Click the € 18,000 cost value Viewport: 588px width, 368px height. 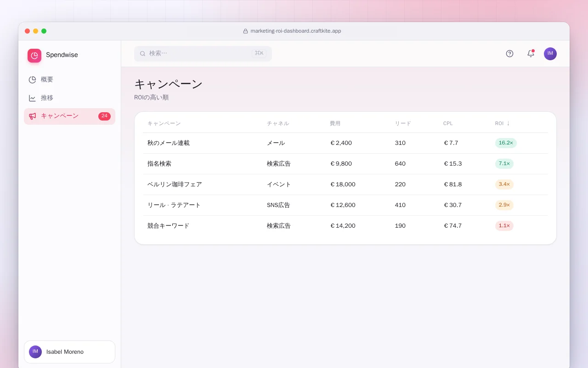click(343, 184)
